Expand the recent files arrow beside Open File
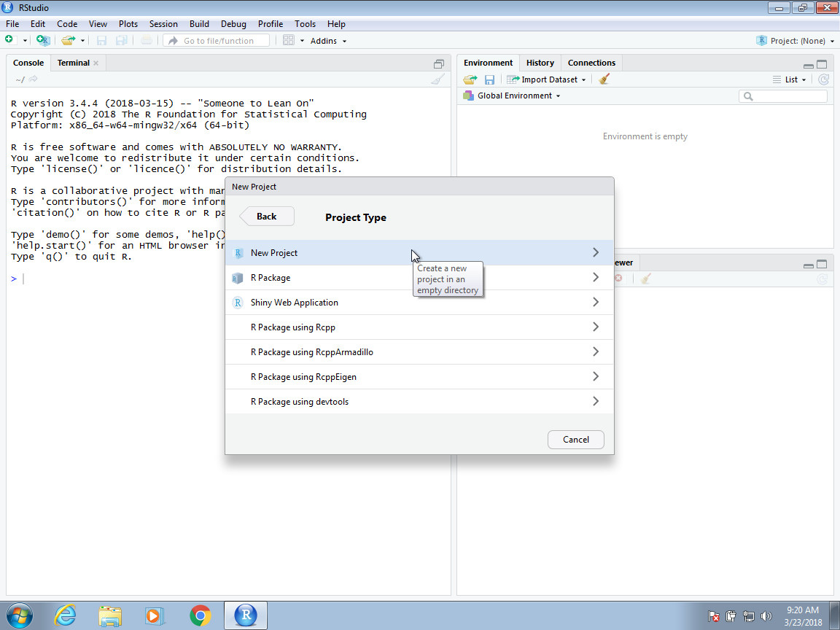The image size is (840, 630). (x=82, y=41)
